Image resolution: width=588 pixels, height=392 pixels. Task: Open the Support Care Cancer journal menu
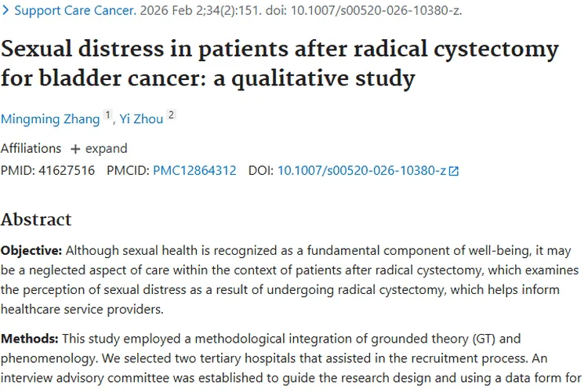click(x=74, y=12)
